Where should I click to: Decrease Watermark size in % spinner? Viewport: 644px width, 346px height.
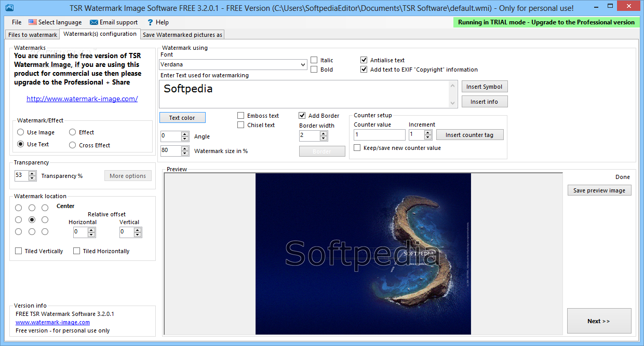click(185, 154)
